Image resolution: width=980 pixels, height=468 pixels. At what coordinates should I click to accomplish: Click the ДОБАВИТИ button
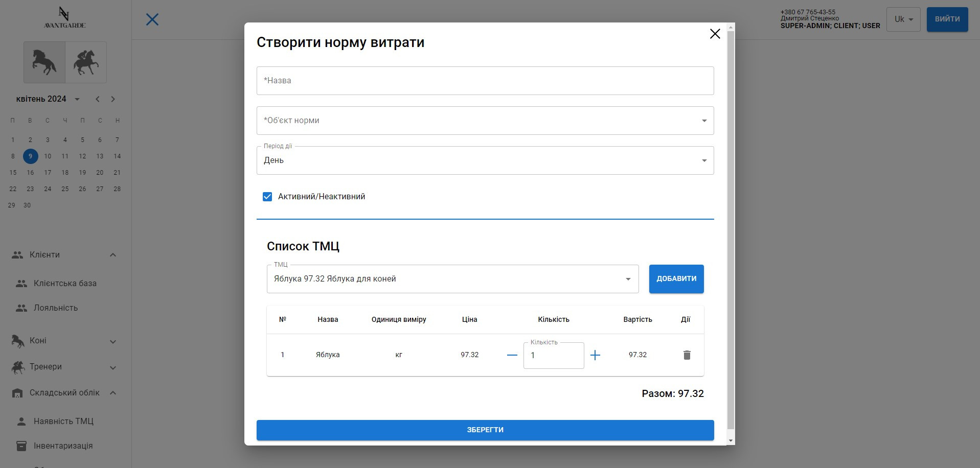(676, 279)
